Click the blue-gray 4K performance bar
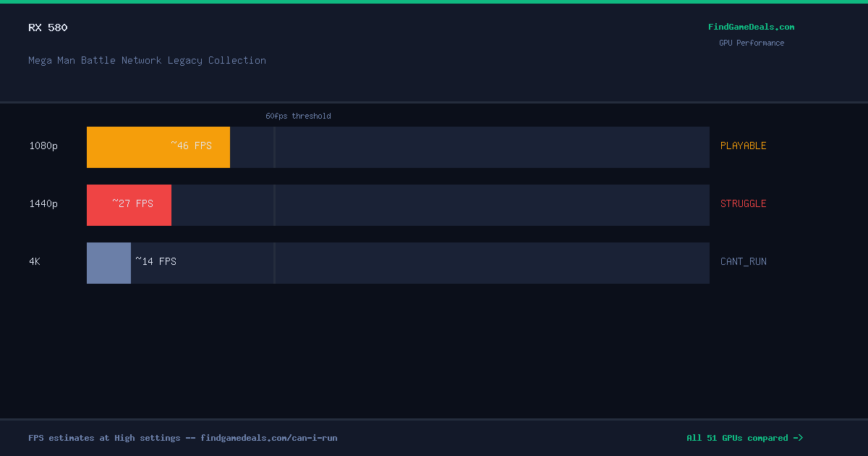This screenshot has width=868, height=456. 109,263
